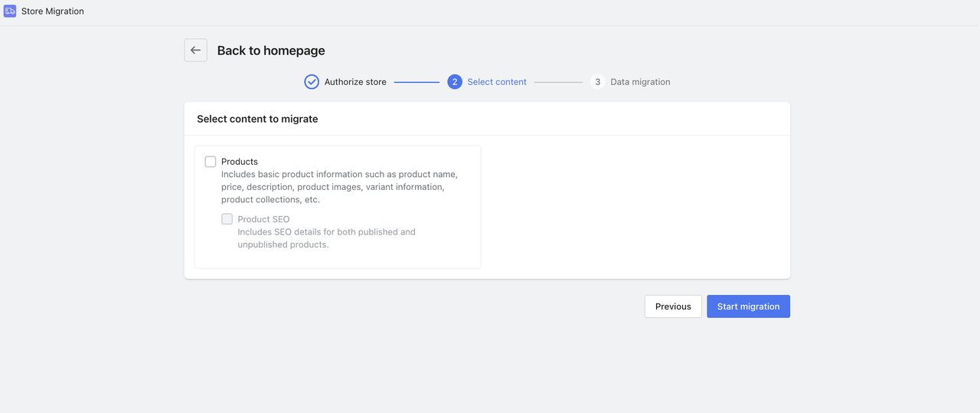
Task: Click the Previous button
Action: [673, 306]
